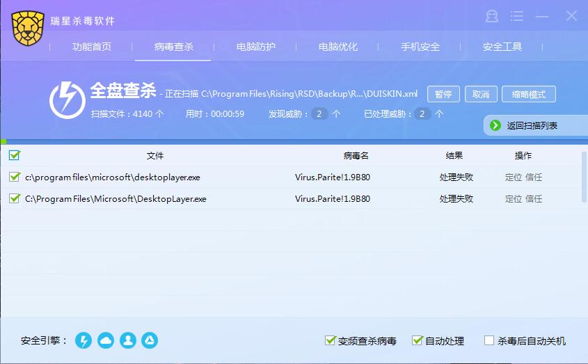
Task: Toggle 自动处理 checkbox
Action: [417, 340]
